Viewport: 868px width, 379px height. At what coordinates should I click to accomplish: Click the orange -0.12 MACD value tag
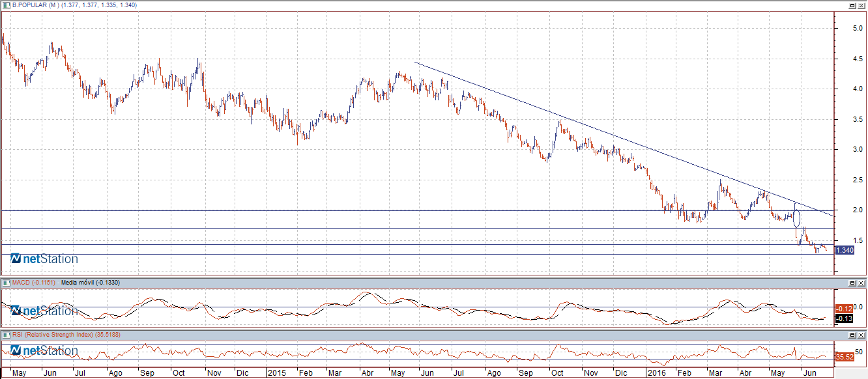(845, 308)
